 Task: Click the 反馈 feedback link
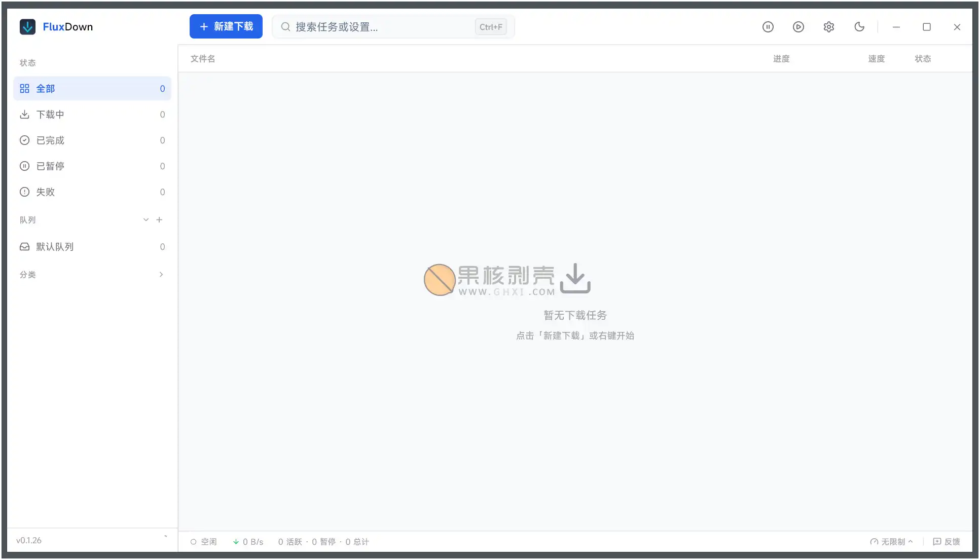coord(947,542)
